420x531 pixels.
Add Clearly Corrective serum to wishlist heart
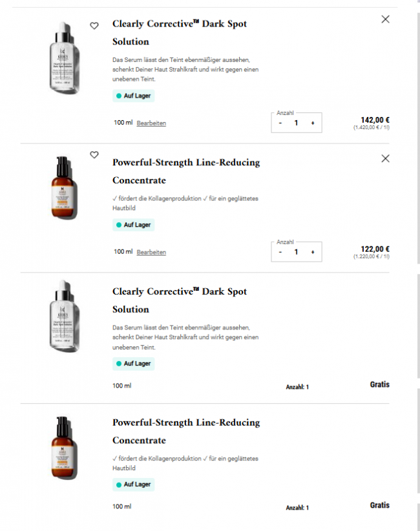[94, 26]
